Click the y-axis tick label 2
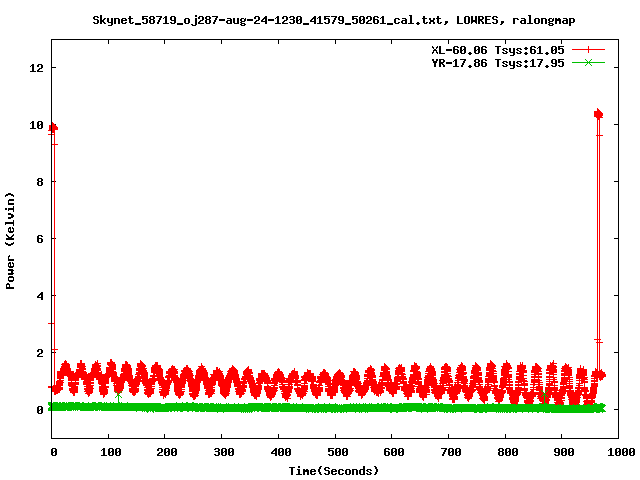Viewport: 640px width, 480px height. pyautogui.click(x=40, y=353)
